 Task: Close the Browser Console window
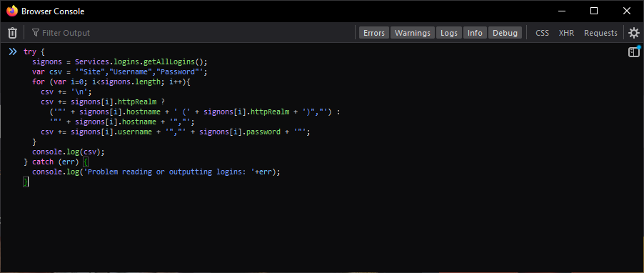[627, 11]
